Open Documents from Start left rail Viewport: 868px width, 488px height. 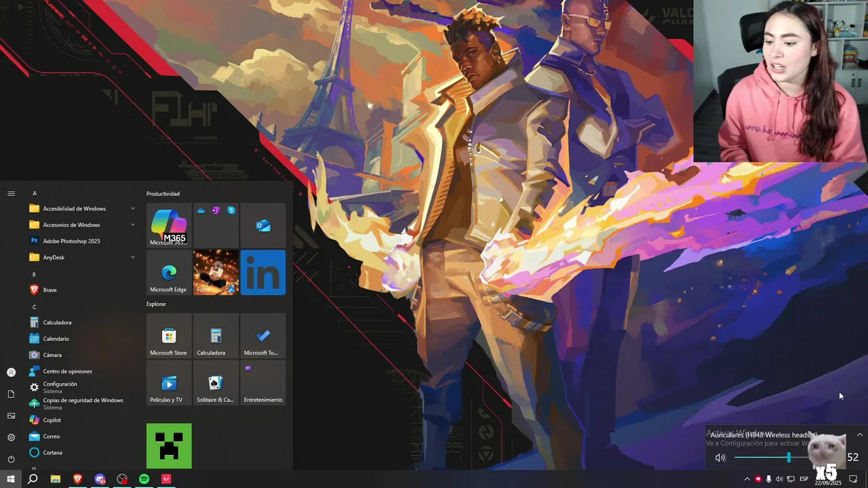[11, 394]
